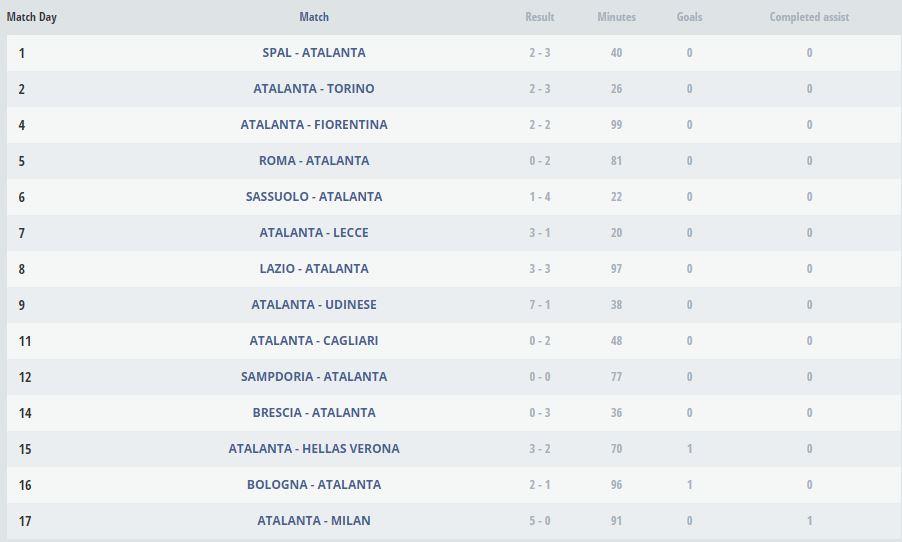Image resolution: width=902 pixels, height=542 pixels.
Task: Sort by the Match Day column header
Action: 32,17
